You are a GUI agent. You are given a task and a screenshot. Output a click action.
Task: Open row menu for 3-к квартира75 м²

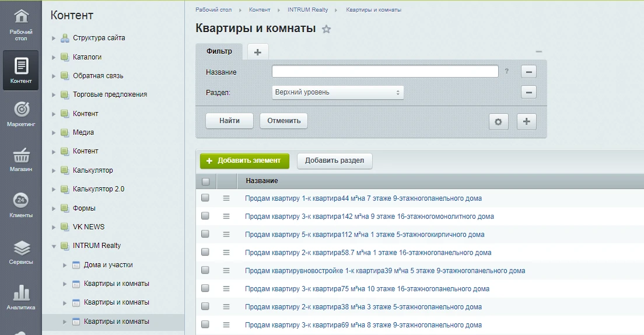click(x=226, y=288)
